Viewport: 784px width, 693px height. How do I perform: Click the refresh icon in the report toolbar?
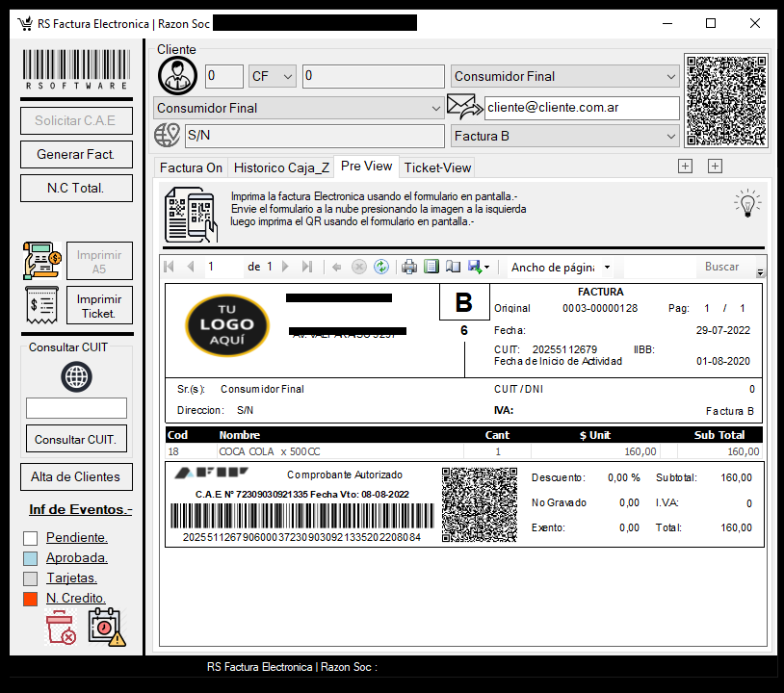(381, 267)
